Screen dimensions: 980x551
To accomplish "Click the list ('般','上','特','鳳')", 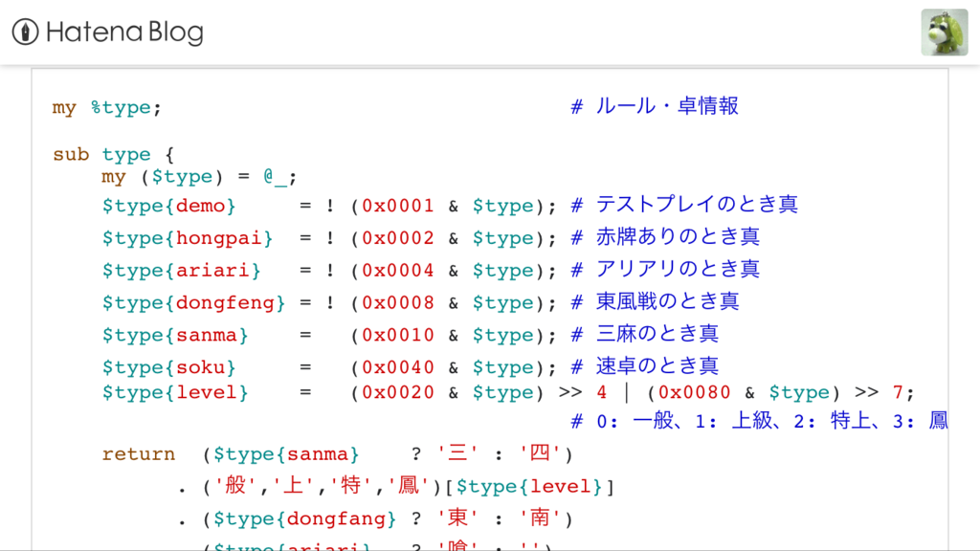I will [x=323, y=486].
